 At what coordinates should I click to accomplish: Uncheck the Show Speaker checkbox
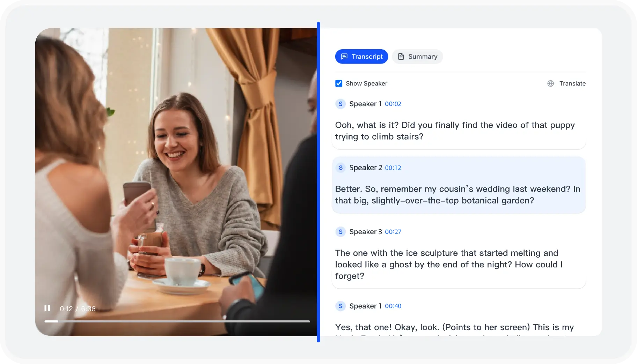[x=339, y=83]
